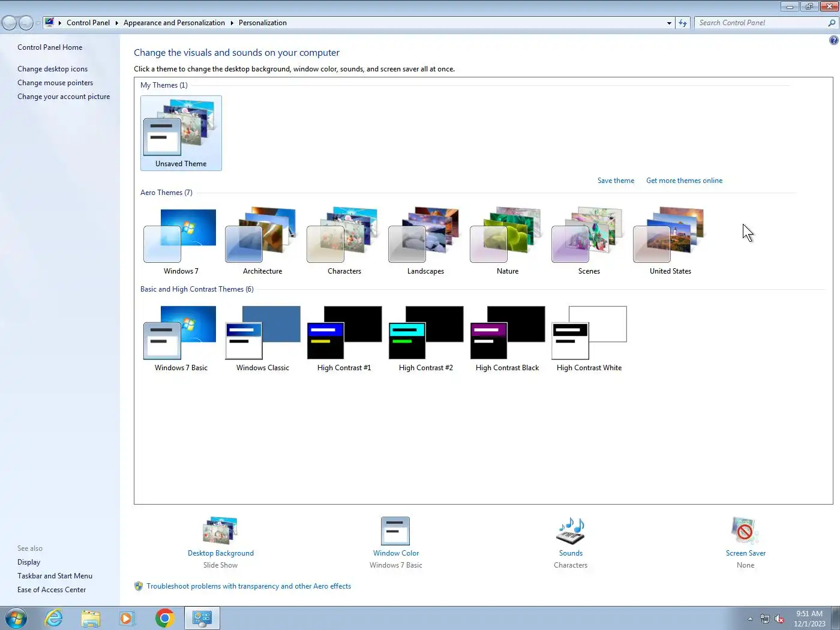Open Change your account picture
This screenshot has width=840, height=630.
[x=64, y=97]
